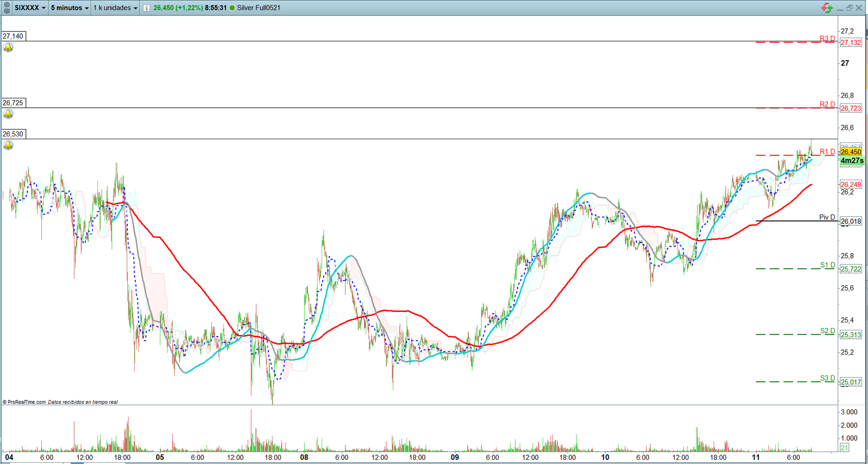Restore the chart window size
This screenshot has height=464, width=868.
pos(849,8)
